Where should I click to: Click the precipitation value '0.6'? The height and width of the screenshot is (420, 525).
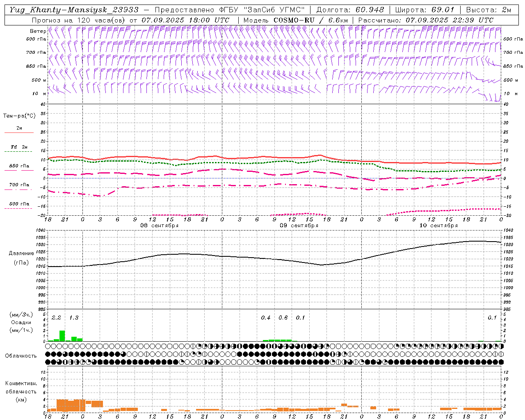(283, 318)
